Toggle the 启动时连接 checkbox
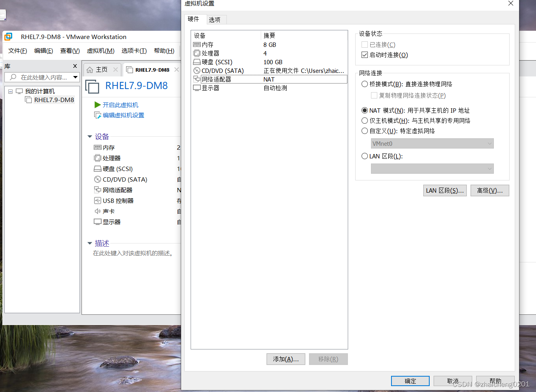 [x=365, y=55]
